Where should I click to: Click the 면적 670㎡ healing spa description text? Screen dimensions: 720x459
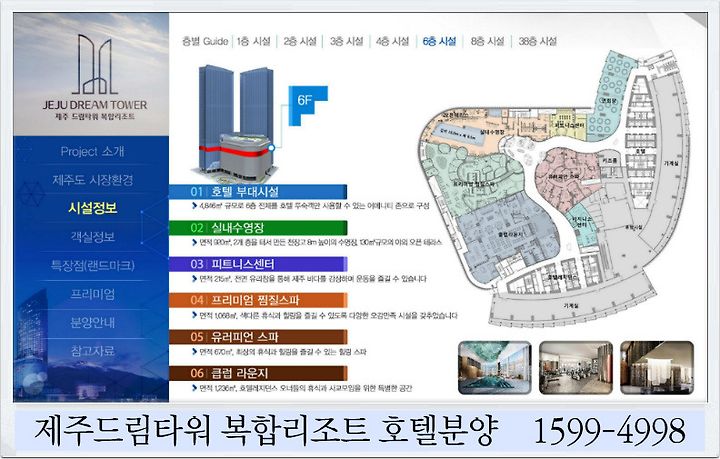click(282, 352)
